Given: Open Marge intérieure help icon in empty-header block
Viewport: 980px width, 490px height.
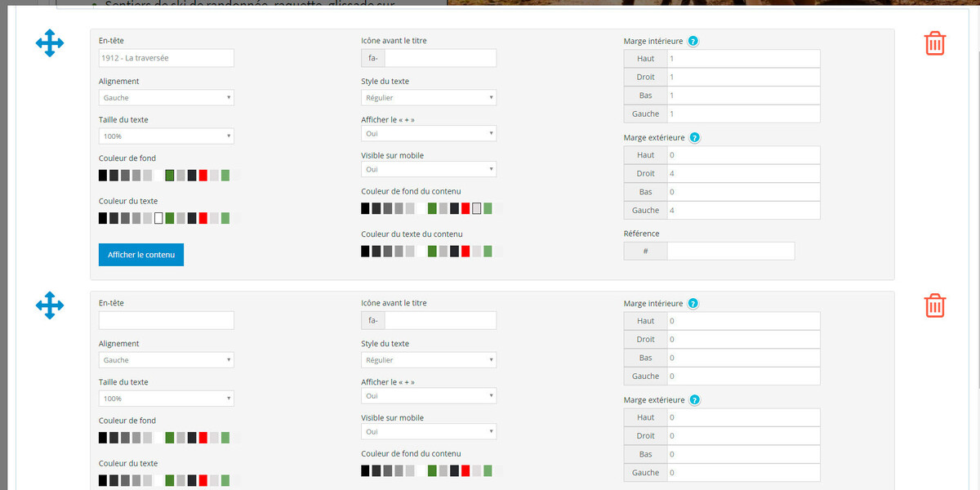Looking at the screenshot, I should tap(693, 303).
